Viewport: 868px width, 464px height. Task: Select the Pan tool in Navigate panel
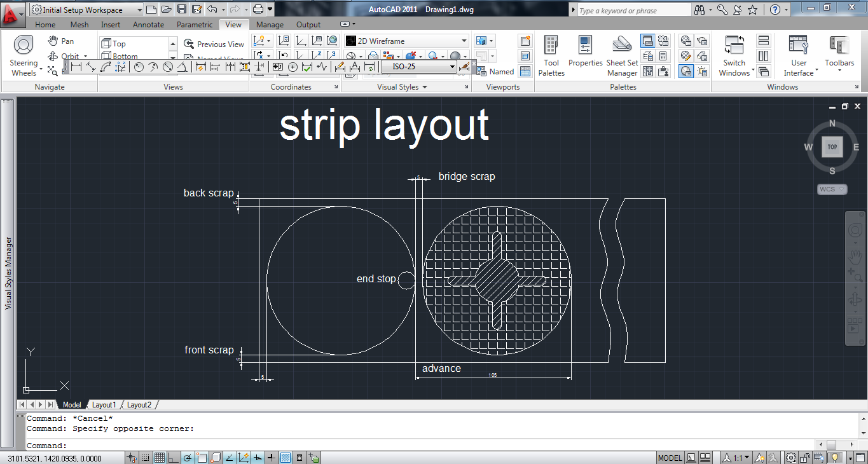point(67,40)
